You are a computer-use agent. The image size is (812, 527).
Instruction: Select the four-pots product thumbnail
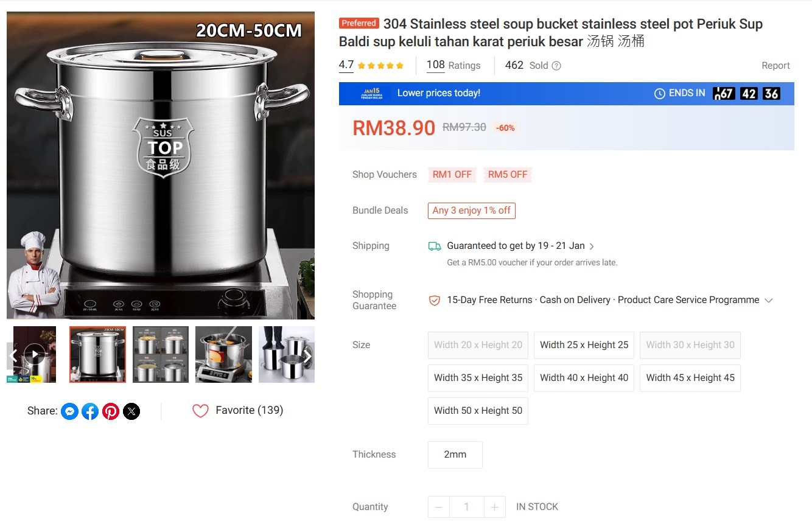coord(160,355)
